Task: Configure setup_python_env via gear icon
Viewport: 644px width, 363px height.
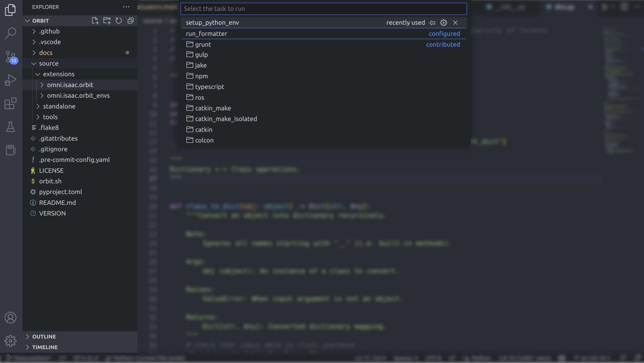Action: tap(444, 22)
